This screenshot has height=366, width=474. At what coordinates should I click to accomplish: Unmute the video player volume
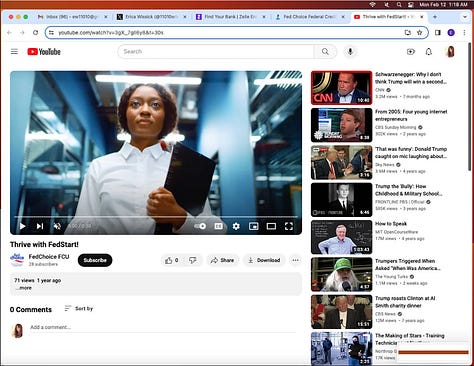57,226
